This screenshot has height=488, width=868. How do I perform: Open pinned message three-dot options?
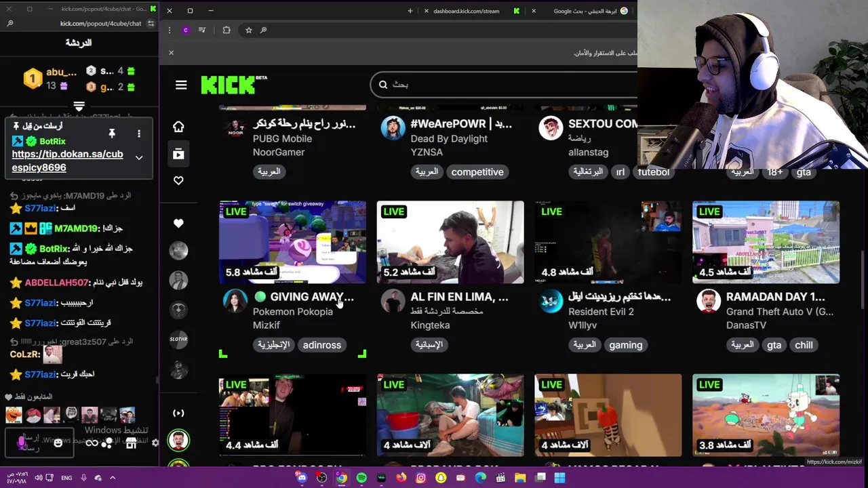pyautogui.click(x=139, y=134)
